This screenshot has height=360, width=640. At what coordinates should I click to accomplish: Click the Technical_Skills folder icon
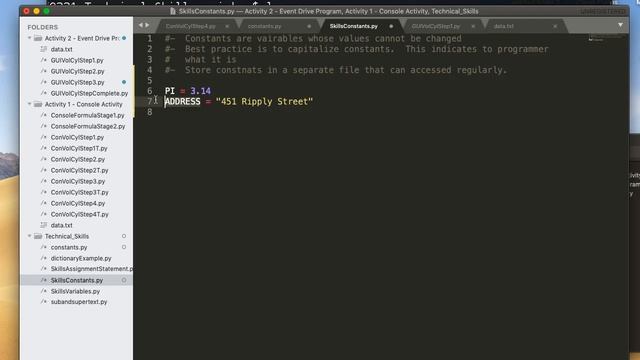38,236
